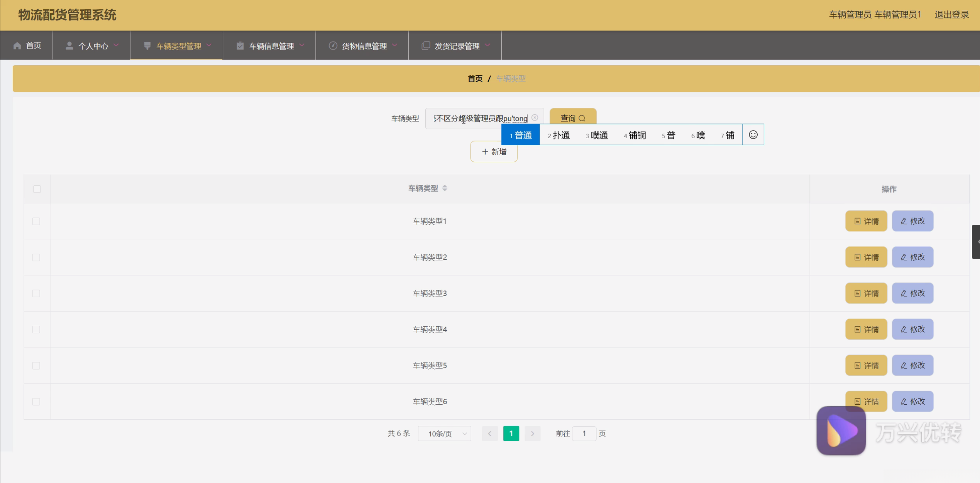Expand the 发货记录管理 menu chevron
980x483 pixels.
487,46
